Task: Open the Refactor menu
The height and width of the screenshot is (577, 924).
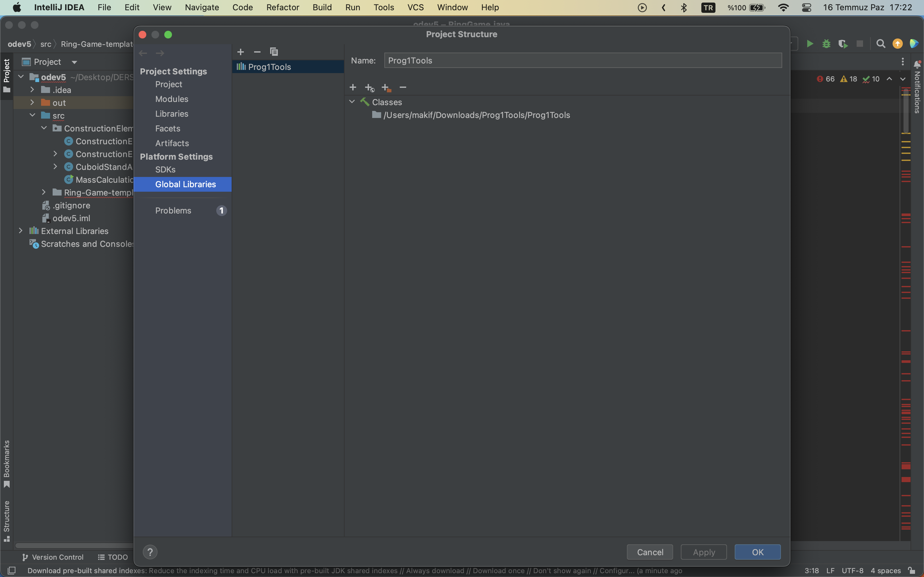Action: click(283, 7)
